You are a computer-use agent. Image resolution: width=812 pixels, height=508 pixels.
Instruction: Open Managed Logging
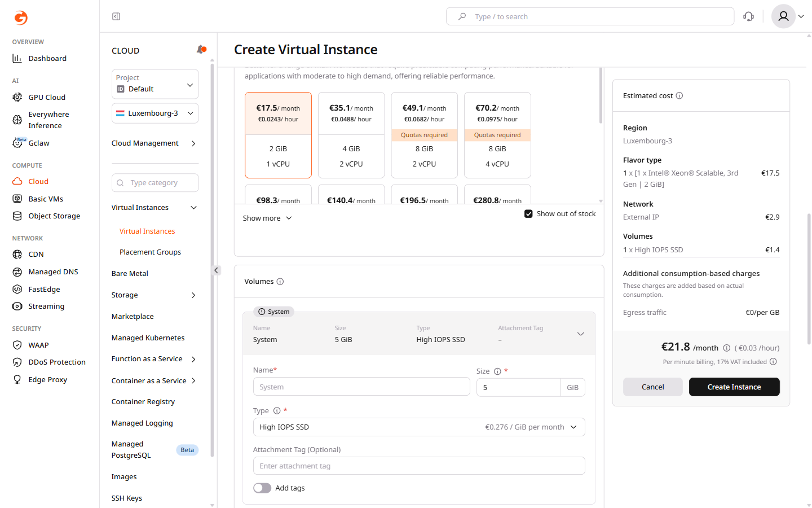142,423
